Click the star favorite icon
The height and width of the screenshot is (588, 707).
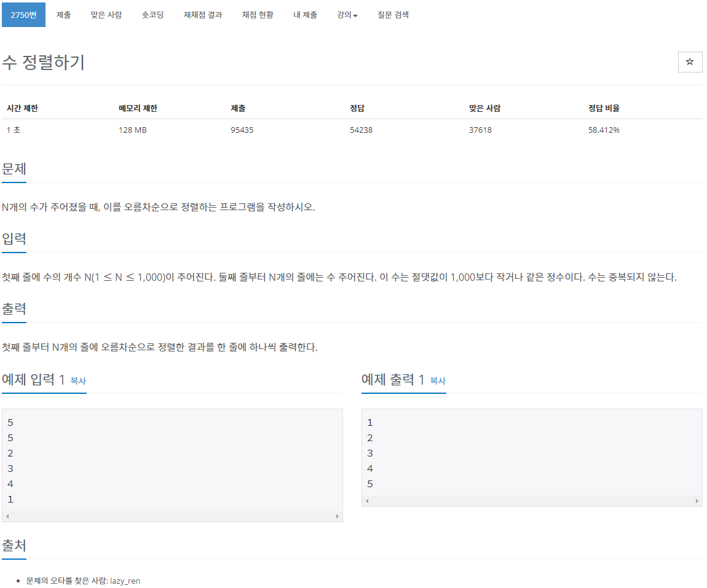[690, 62]
